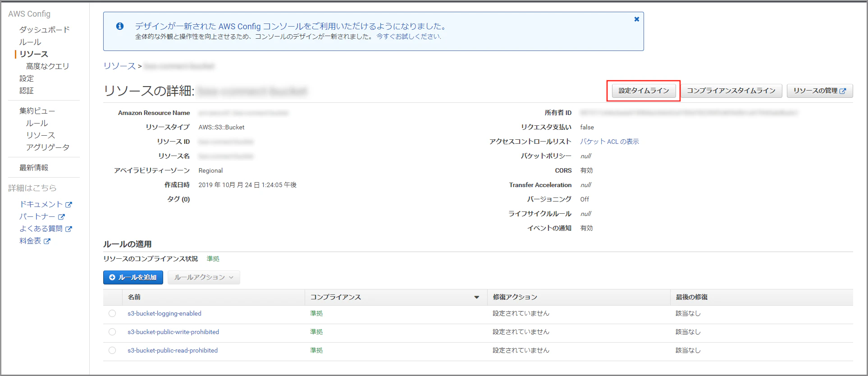
Task: Open ルール under 集約ビュー
Action: coord(37,123)
